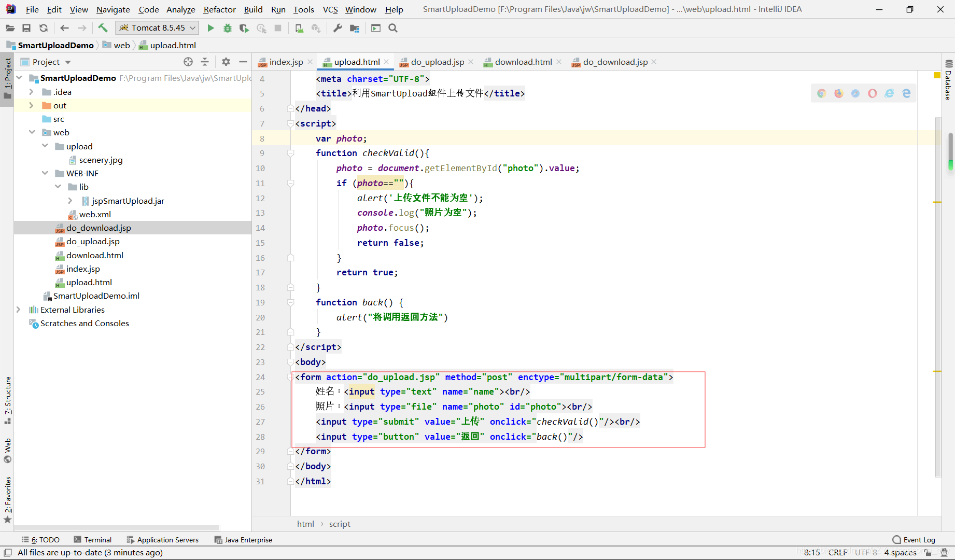Collapse the WEB-INF folder
955x560 pixels.
(45, 173)
